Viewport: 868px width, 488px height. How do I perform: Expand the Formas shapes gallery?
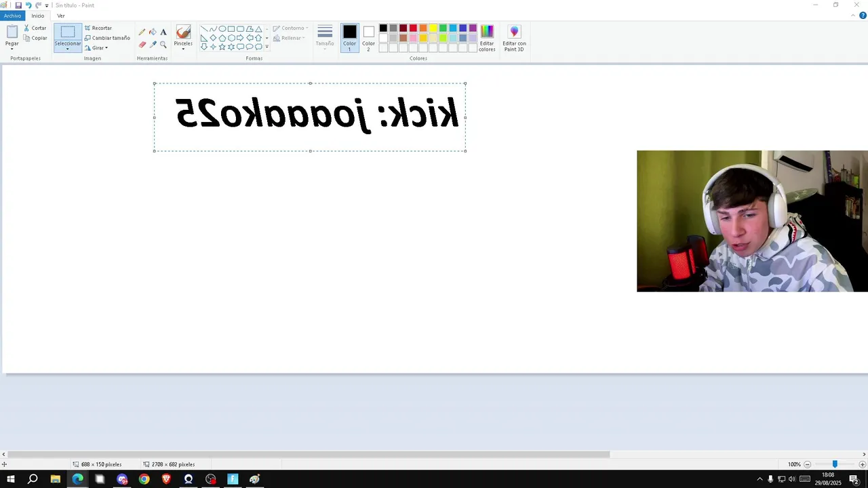pos(267,47)
